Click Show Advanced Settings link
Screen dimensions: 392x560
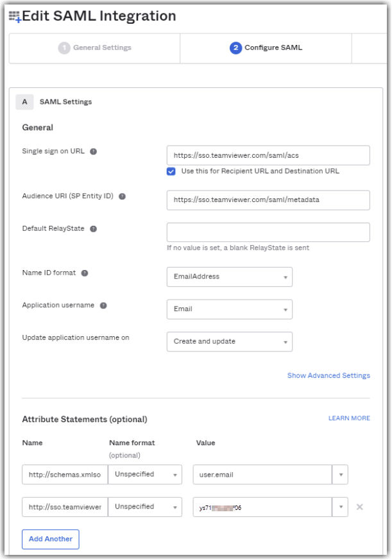[328, 376]
